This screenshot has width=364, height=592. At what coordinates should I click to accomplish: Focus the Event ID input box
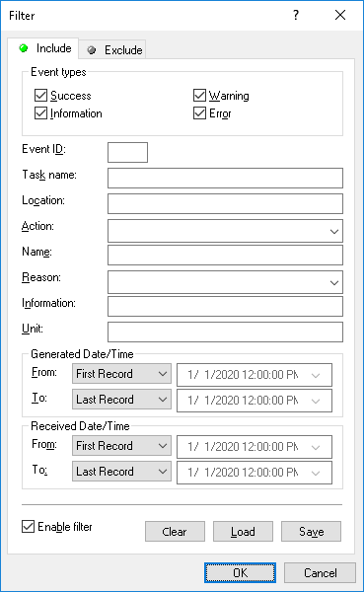pos(127,153)
